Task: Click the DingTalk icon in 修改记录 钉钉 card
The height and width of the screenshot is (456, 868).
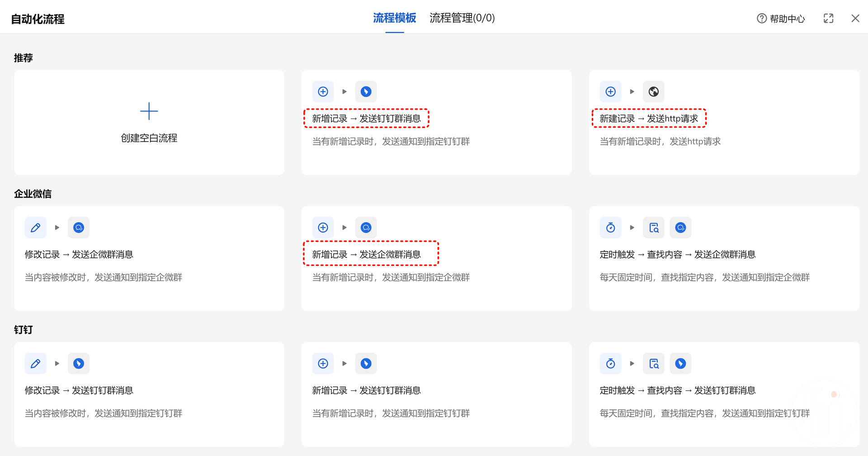Action: (x=79, y=364)
